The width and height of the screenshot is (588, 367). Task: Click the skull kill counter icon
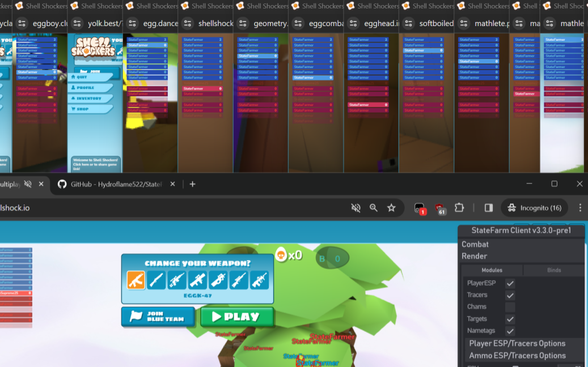click(x=281, y=255)
